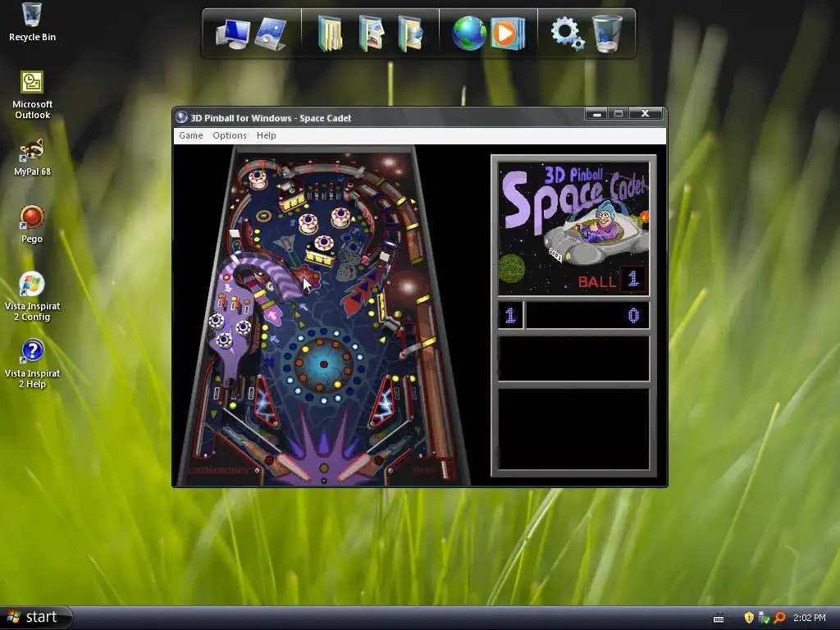This screenshot has height=630, width=840.
Task: Select the MyPal 68 desktop shortcut
Action: (32, 157)
